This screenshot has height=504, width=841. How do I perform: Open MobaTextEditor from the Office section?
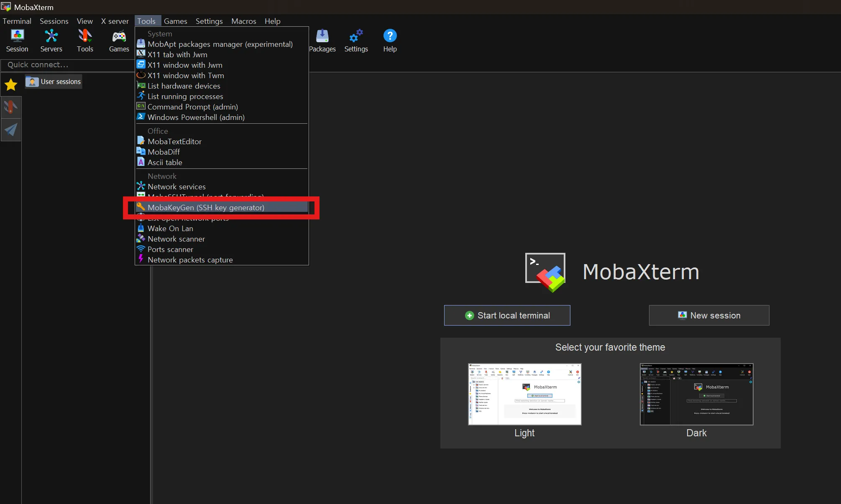(x=174, y=142)
